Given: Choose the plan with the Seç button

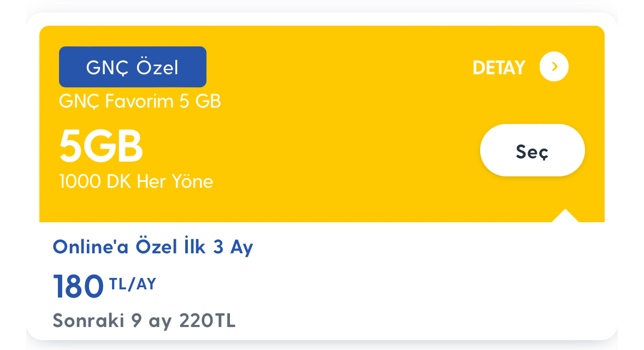Looking at the screenshot, I should click(x=532, y=150).
